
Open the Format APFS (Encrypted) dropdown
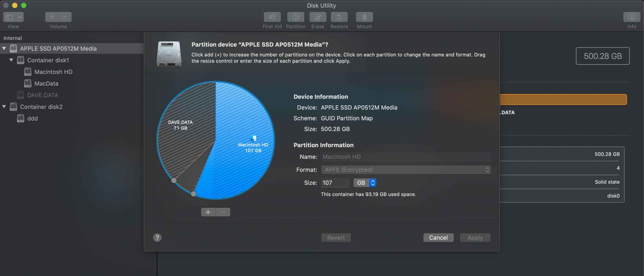pos(406,170)
